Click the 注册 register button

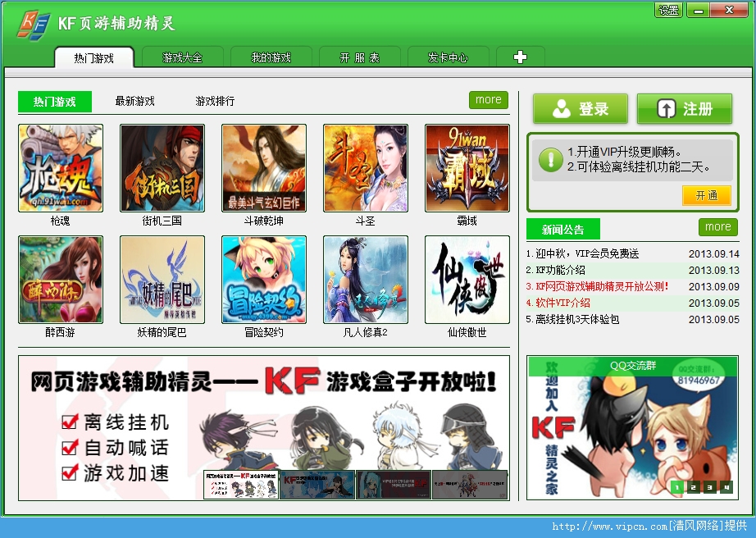coord(685,108)
